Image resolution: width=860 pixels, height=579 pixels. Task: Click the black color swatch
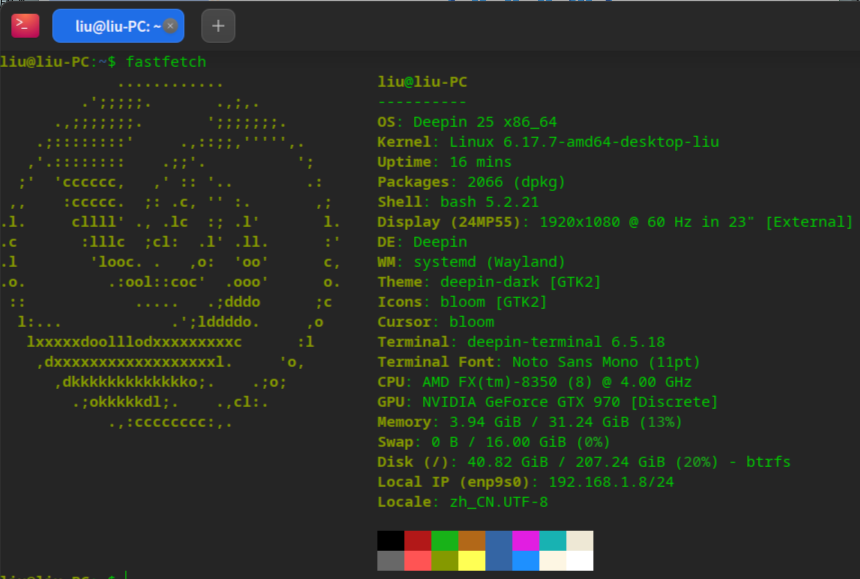tap(391, 541)
